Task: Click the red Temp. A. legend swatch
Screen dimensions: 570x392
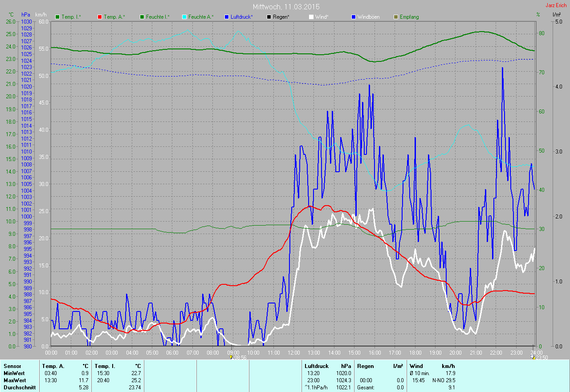Action: click(x=100, y=17)
